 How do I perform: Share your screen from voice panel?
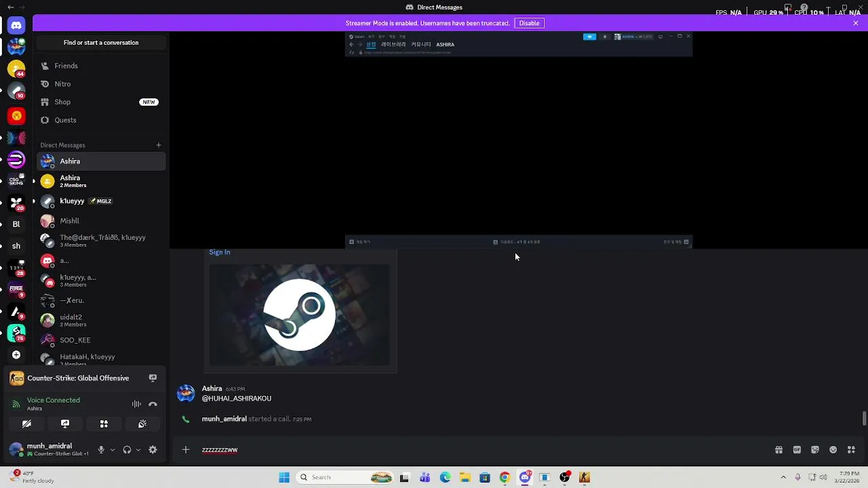(x=65, y=424)
